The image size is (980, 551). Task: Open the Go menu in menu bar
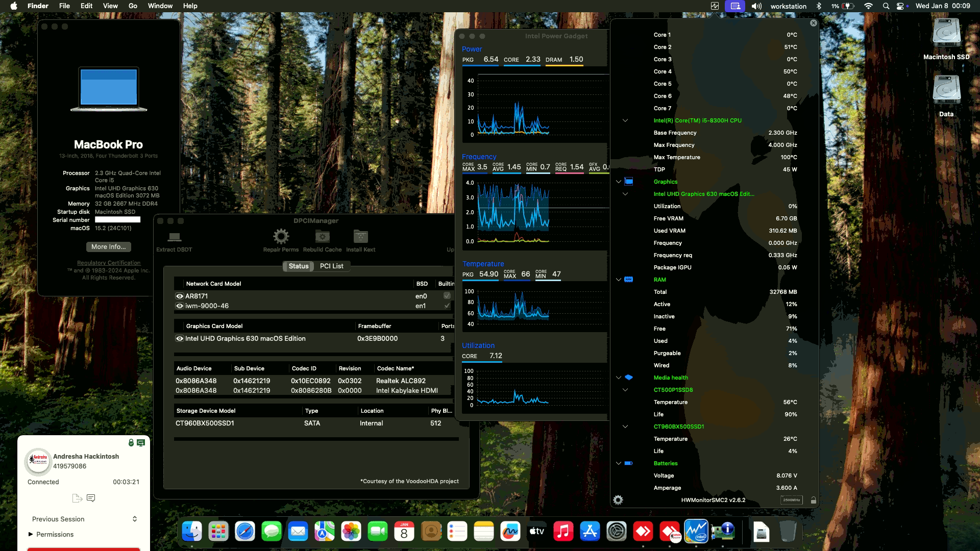133,6
